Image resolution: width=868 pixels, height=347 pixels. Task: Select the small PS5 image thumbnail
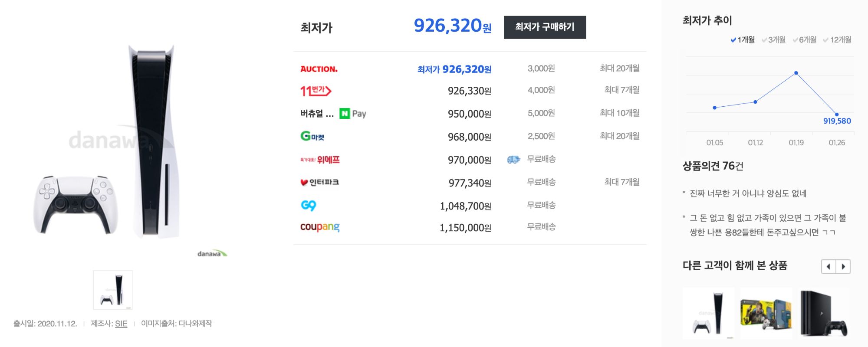click(113, 290)
